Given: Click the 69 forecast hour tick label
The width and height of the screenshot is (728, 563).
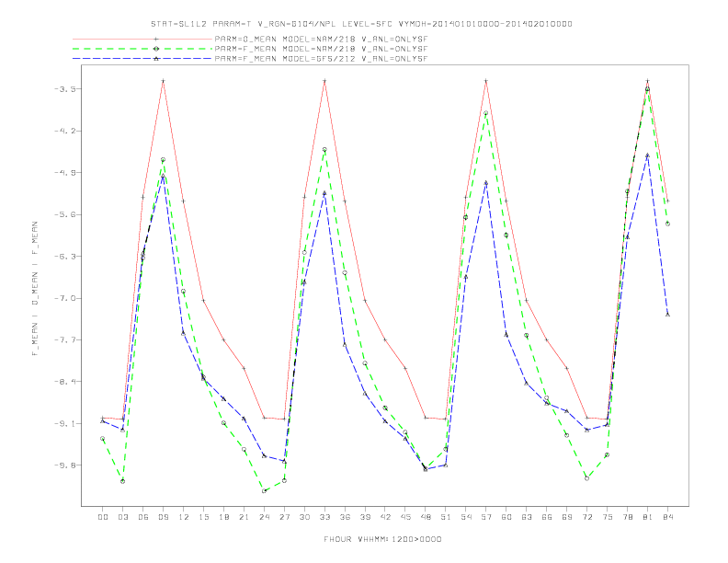Looking at the screenshot, I should [567, 517].
